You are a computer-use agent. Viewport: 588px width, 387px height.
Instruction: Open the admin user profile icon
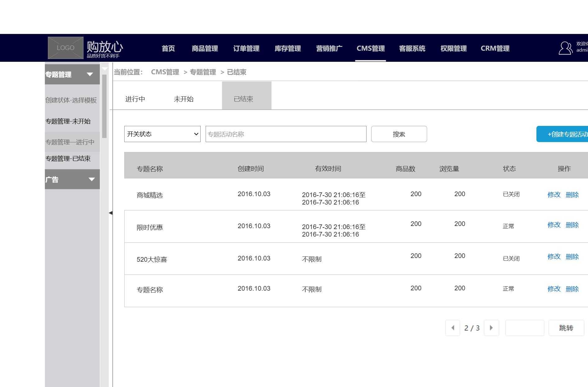pyautogui.click(x=565, y=48)
